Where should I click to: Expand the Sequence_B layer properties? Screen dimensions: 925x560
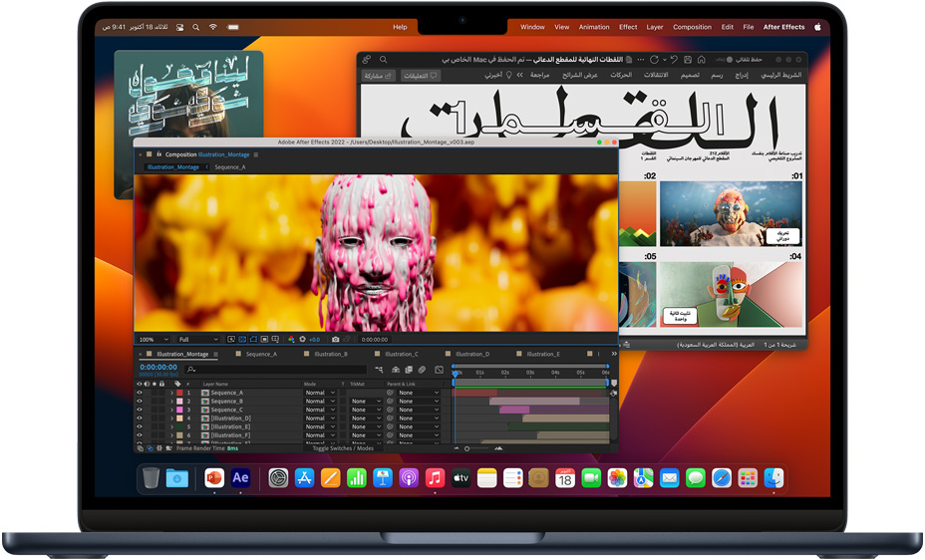[x=171, y=402]
